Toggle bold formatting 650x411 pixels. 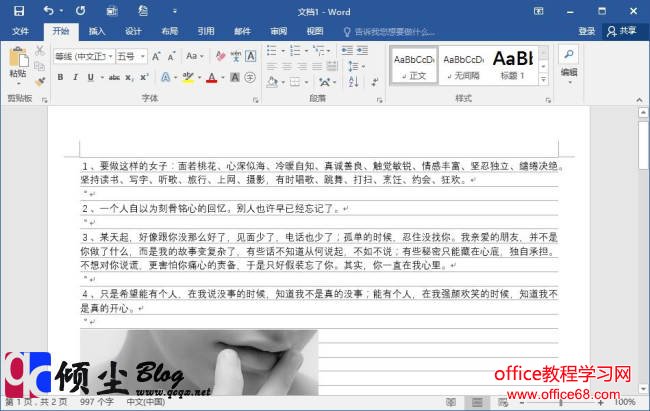tap(61, 77)
